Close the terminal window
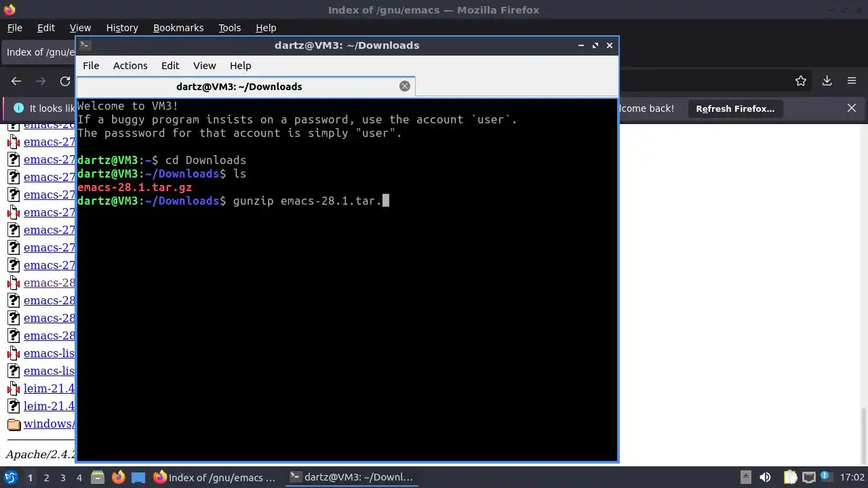 click(610, 45)
